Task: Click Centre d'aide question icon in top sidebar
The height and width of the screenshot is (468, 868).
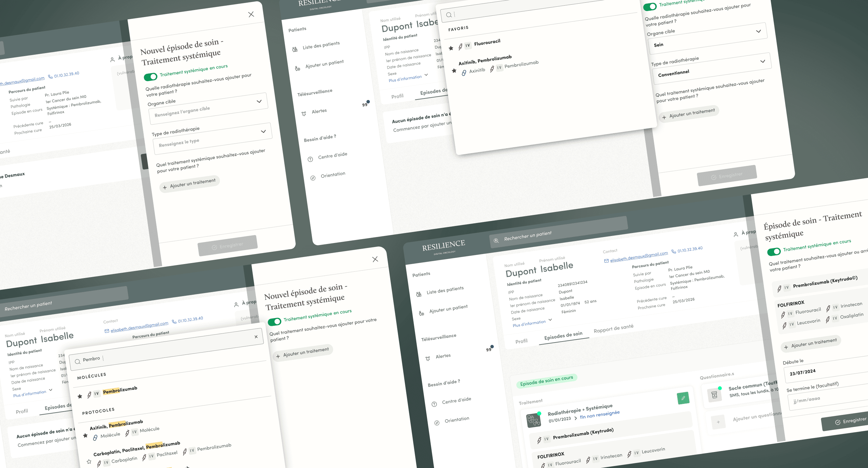Action: pyautogui.click(x=310, y=159)
